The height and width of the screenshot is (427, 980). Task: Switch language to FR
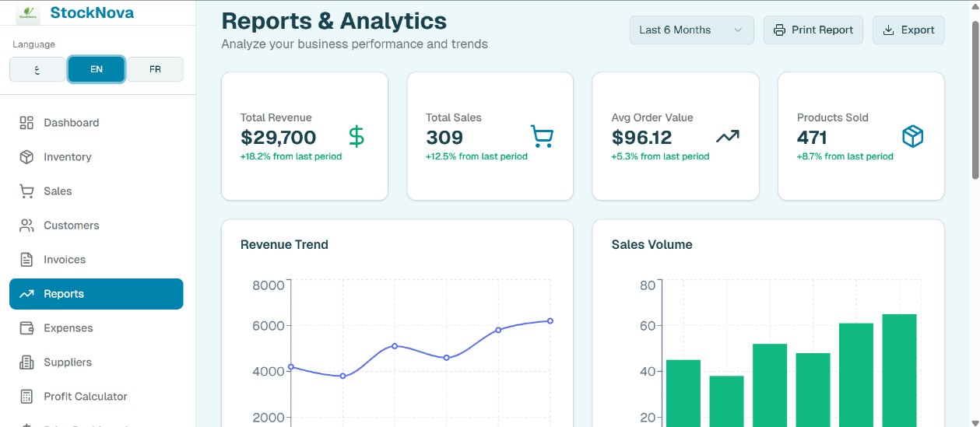click(155, 69)
